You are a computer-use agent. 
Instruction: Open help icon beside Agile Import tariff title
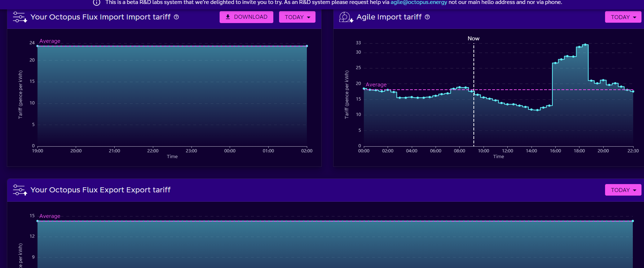pos(427,17)
